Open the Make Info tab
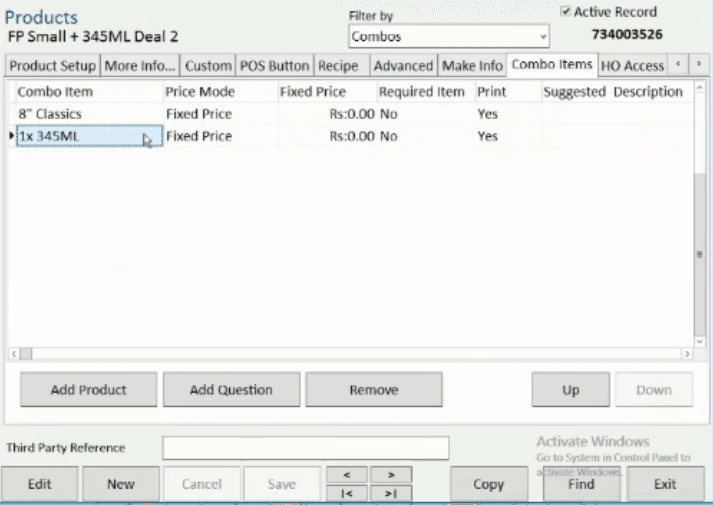The height and width of the screenshot is (505, 713). coord(472,66)
